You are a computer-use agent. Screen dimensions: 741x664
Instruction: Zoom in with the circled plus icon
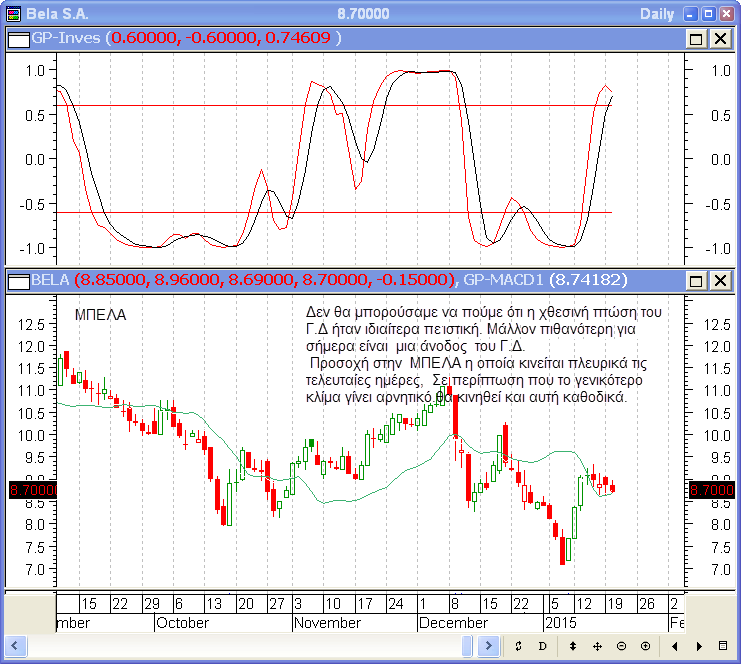646,646
